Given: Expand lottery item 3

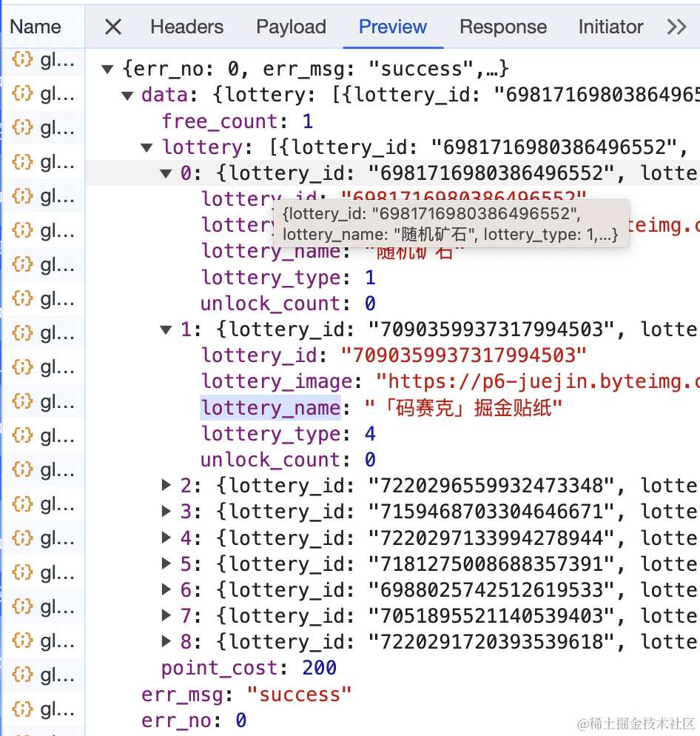Looking at the screenshot, I should (x=166, y=511).
